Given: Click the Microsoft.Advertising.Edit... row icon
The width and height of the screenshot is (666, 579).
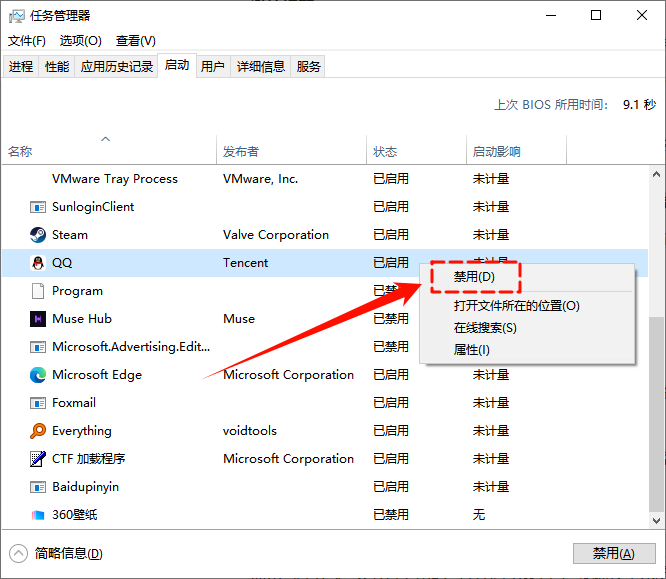Looking at the screenshot, I should pyautogui.click(x=38, y=347).
